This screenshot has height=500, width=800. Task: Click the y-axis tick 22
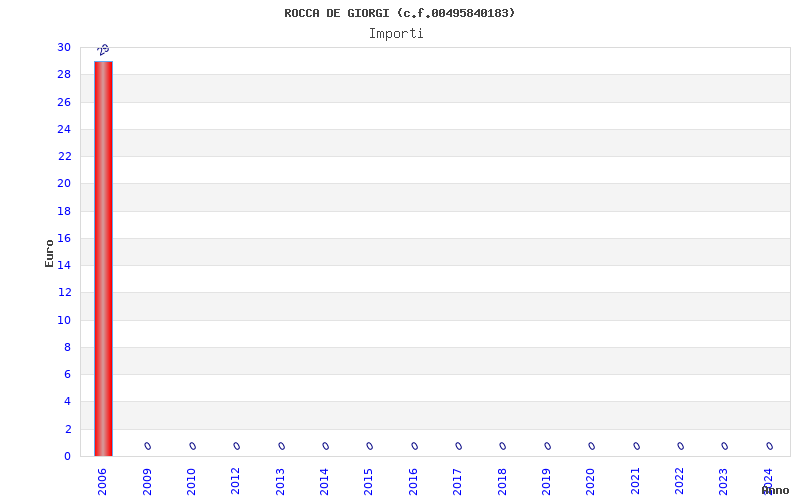point(64,156)
